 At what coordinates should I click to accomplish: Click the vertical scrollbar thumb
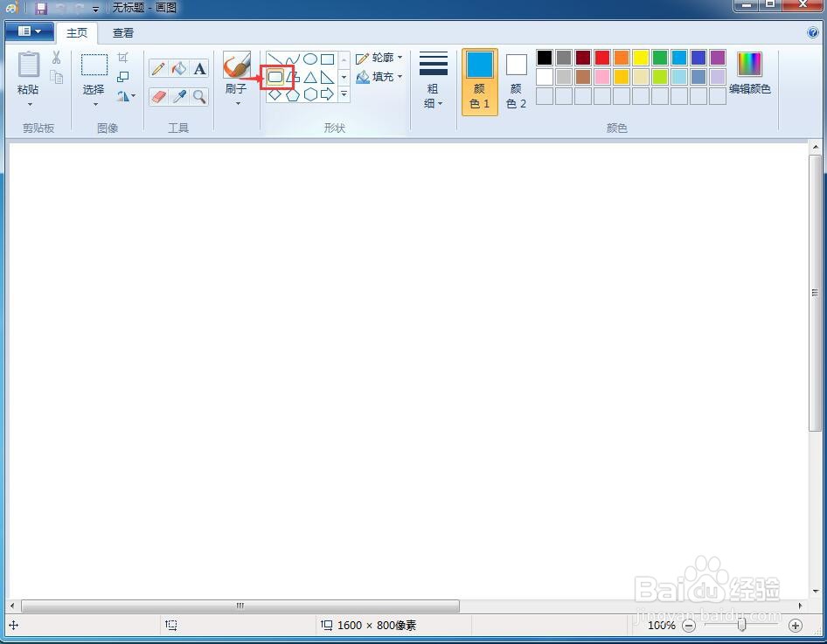[815, 293]
